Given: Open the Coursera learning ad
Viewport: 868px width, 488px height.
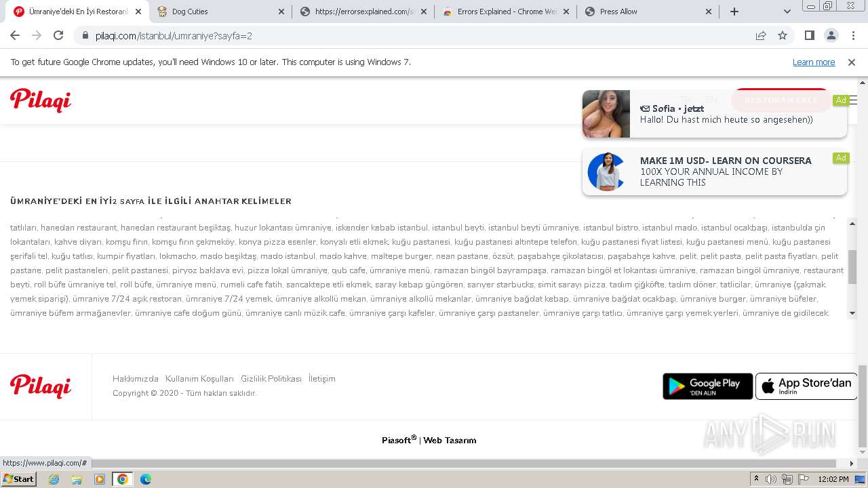Looking at the screenshot, I should tap(715, 171).
